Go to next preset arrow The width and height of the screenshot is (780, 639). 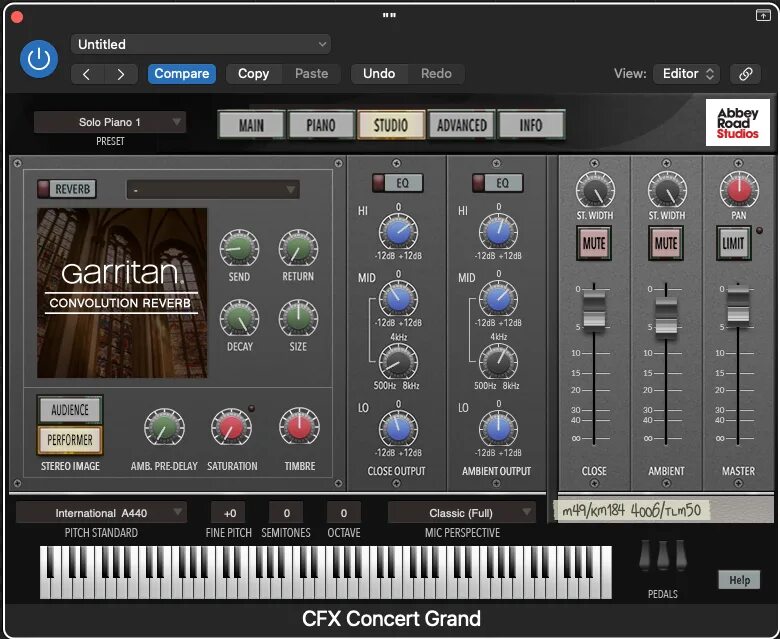(121, 74)
